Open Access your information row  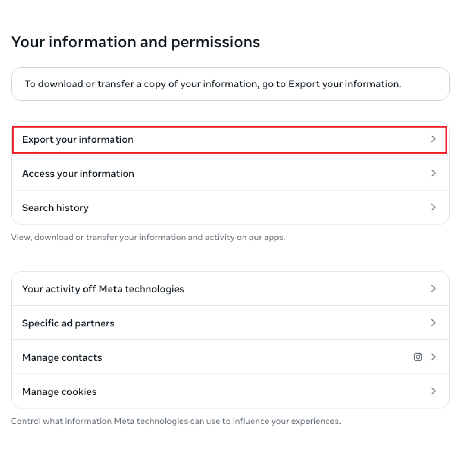(230, 173)
